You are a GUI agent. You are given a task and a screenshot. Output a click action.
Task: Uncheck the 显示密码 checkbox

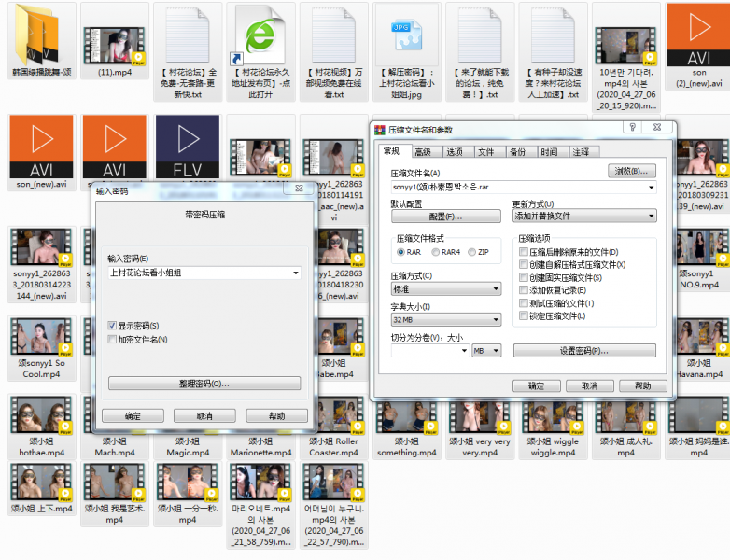pyautogui.click(x=112, y=326)
